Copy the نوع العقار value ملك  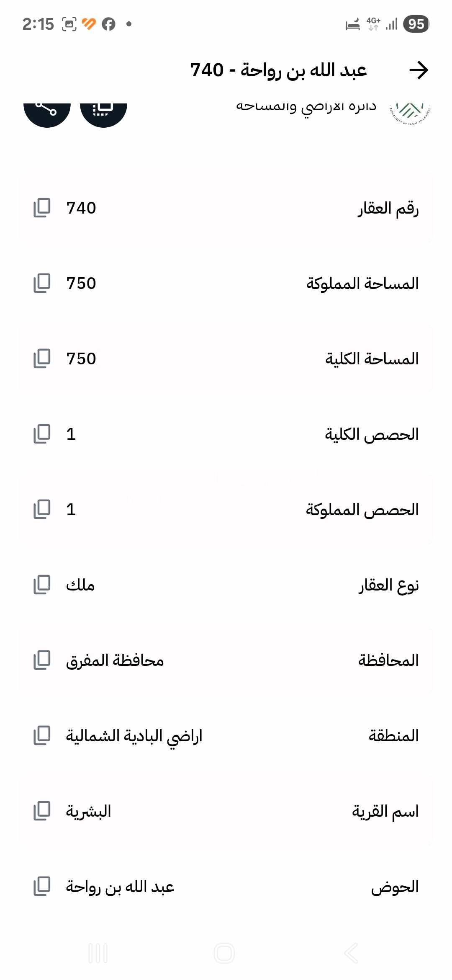(42, 585)
